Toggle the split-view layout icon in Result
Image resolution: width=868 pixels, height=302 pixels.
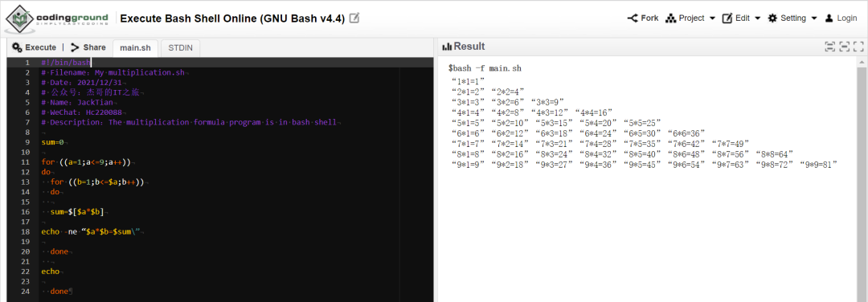829,47
